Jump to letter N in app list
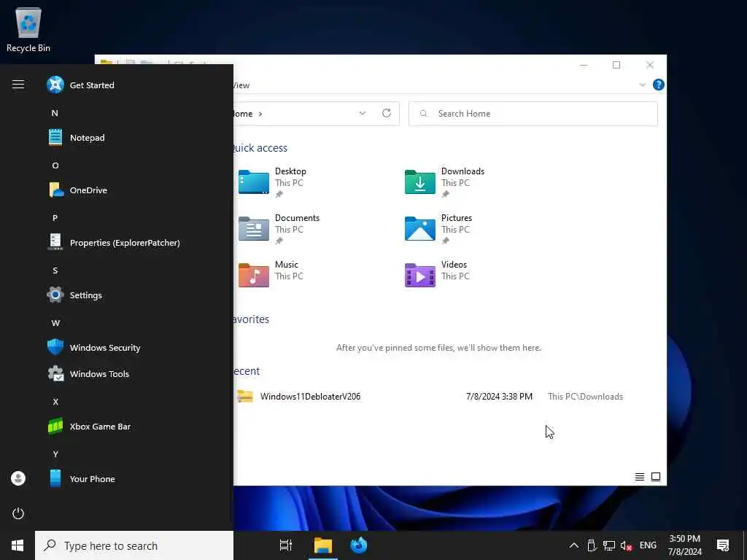This screenshot has width=747, height=560. pos(55,113)
